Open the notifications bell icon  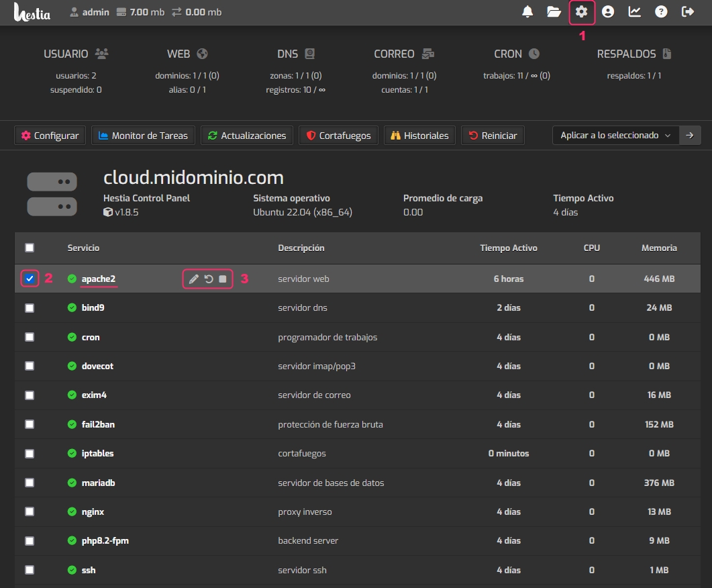click(x=527, y=11)
